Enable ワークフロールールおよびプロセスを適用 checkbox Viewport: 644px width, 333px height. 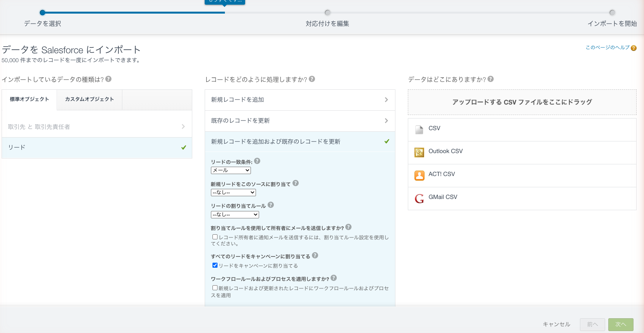tap(215, 288)
